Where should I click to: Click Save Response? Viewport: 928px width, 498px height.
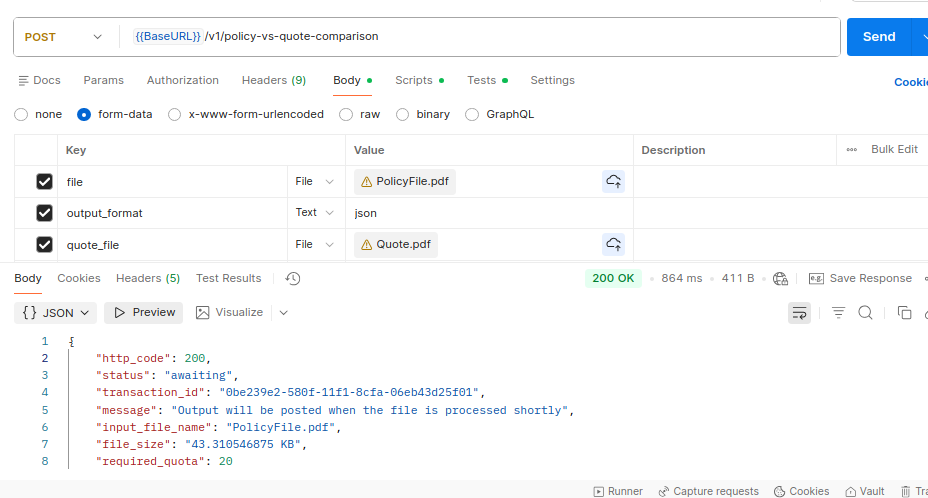click(x=860, y=278)
